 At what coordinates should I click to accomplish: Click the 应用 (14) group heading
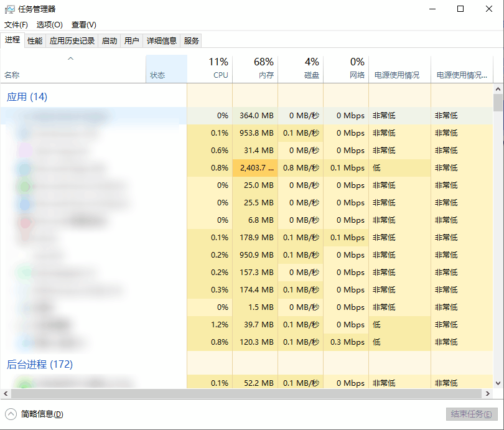[27, 96]
